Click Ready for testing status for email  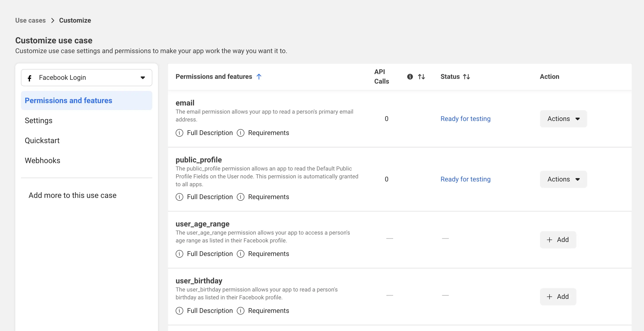point(466,119)
